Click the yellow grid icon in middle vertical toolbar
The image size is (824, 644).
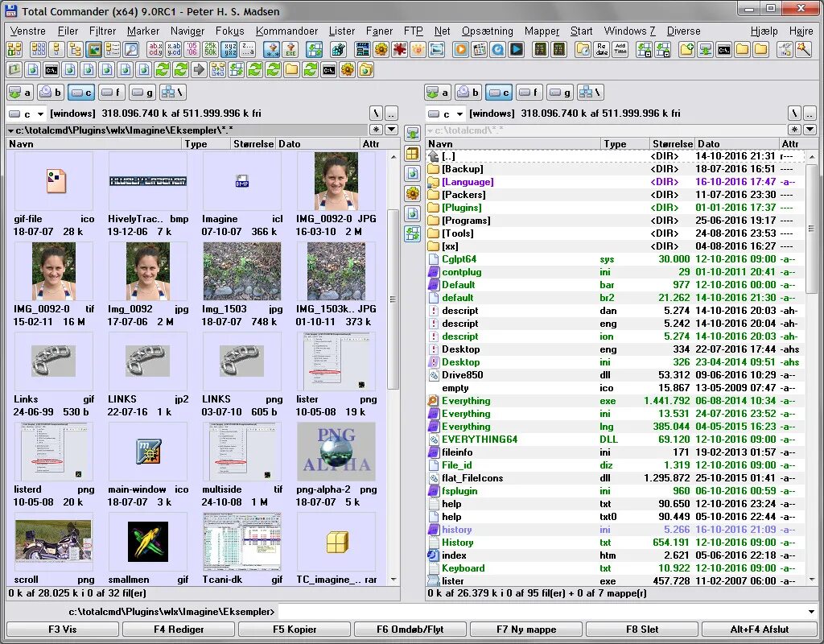413,154
